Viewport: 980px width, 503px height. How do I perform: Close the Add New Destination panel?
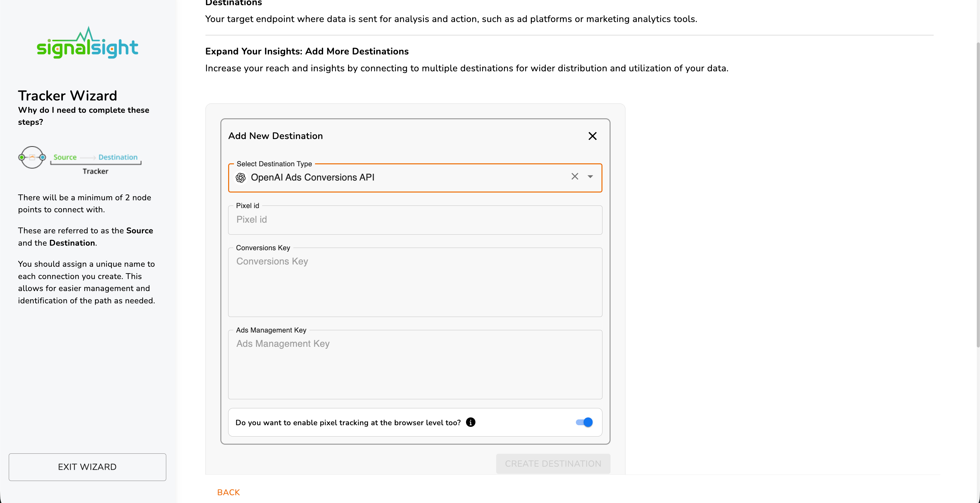pyautogui.click(x=592, y=136)
